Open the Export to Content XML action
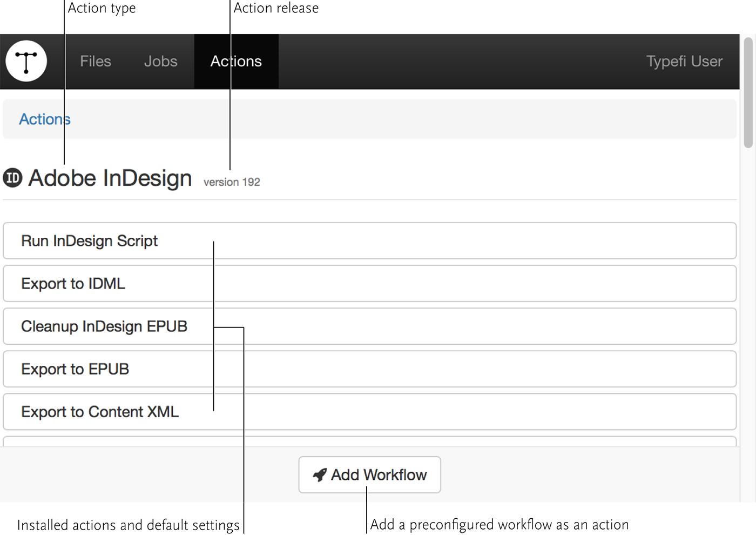756x535 pixels. tap(369, 411)
